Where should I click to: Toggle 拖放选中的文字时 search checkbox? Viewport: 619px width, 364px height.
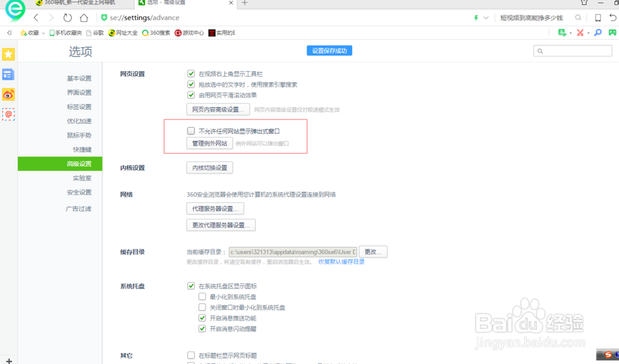[191, 84]
